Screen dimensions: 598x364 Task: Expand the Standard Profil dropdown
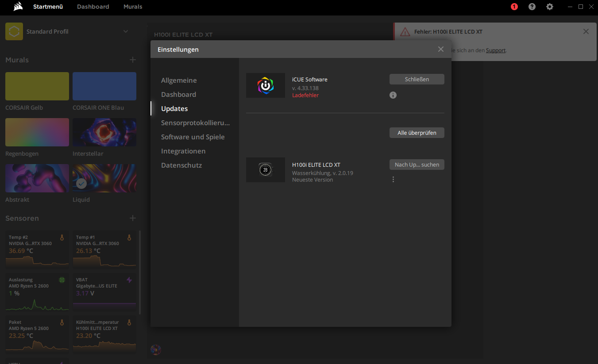tap(126, 31)
